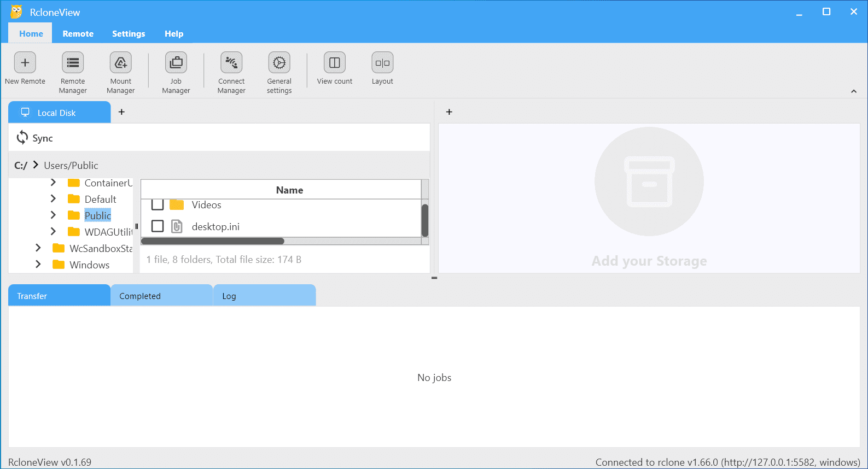Click the file list vertical scrollbar thumb

tap(425, 220)
